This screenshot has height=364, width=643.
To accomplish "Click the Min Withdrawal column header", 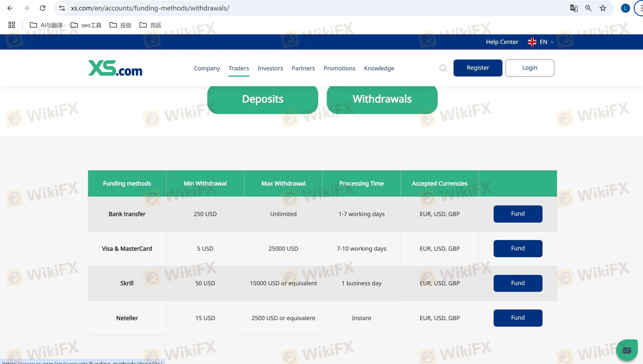I will (205, 183).
